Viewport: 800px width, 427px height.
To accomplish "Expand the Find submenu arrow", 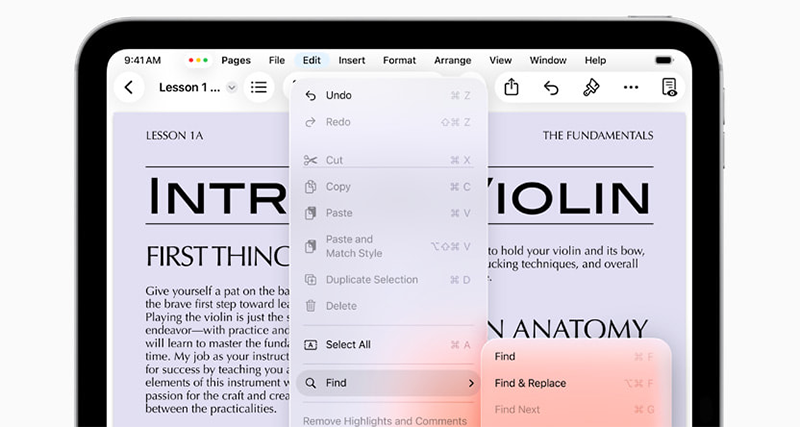I will tap(471, 383).
